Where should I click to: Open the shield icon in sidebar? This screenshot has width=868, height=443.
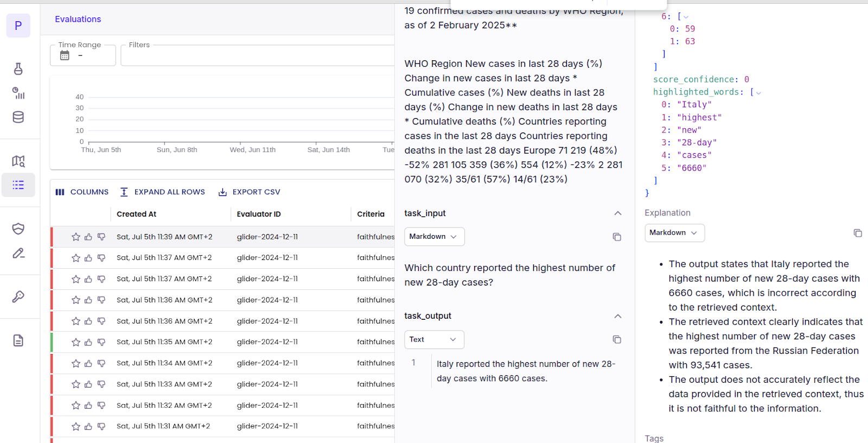[x=18, y=229]
